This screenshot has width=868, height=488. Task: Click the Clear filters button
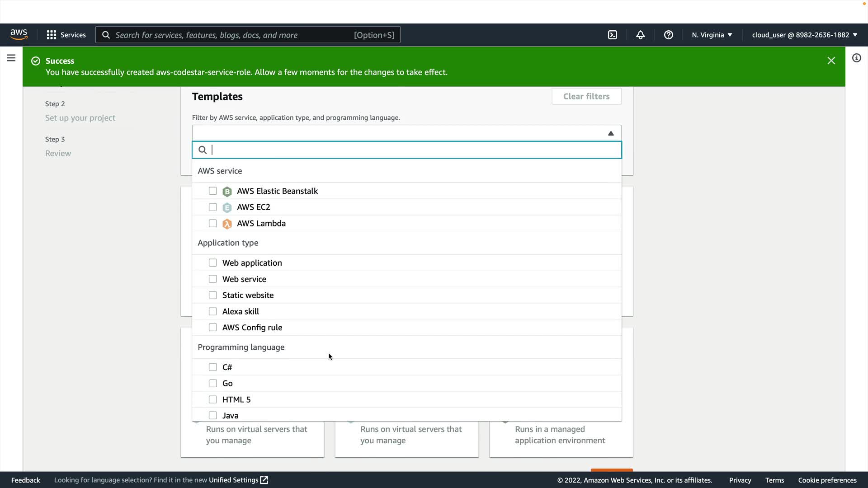(x=586, y=96)
